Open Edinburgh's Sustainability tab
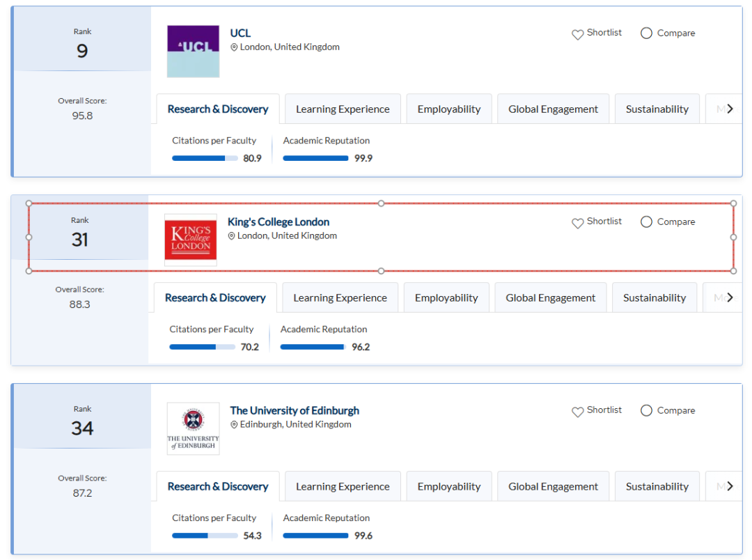Image resolution: width=752 pixels, height=560 pixels. pos(657,486)
